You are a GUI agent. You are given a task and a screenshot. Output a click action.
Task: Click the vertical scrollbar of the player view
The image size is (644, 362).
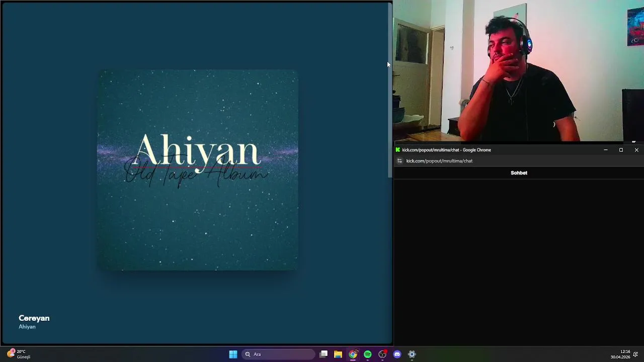point(390,90)
